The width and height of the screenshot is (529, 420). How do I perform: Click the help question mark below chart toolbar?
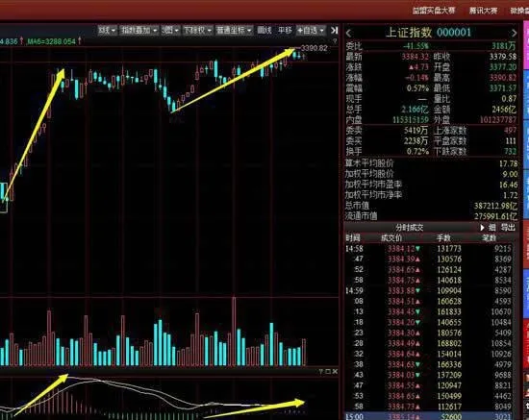tap(335, 40)
